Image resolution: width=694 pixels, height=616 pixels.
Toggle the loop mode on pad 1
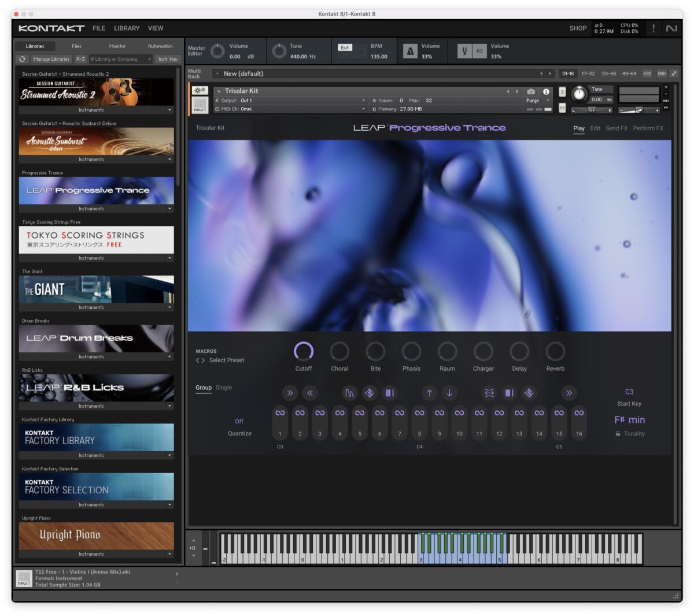click(280, 413)
